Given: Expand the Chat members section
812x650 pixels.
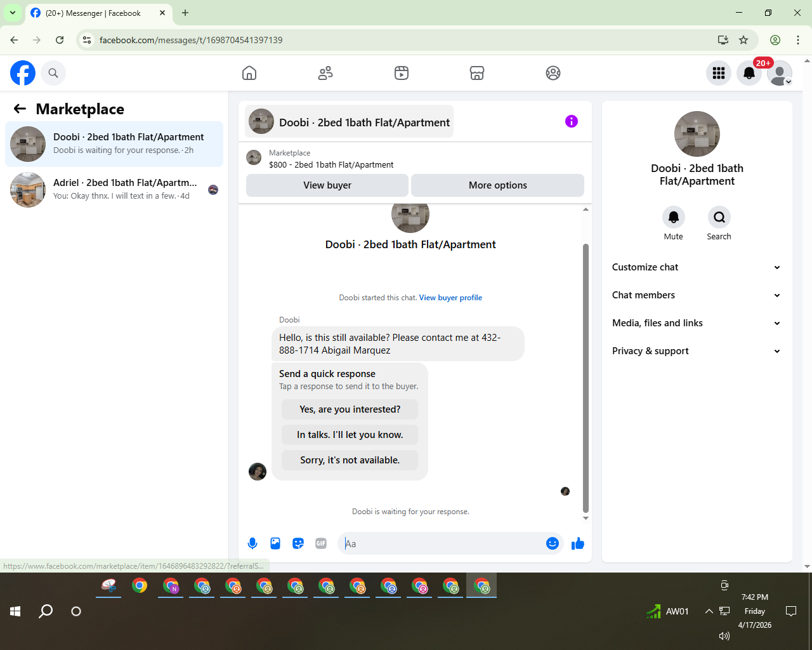Looking at the screenshot, I should 697,295.
